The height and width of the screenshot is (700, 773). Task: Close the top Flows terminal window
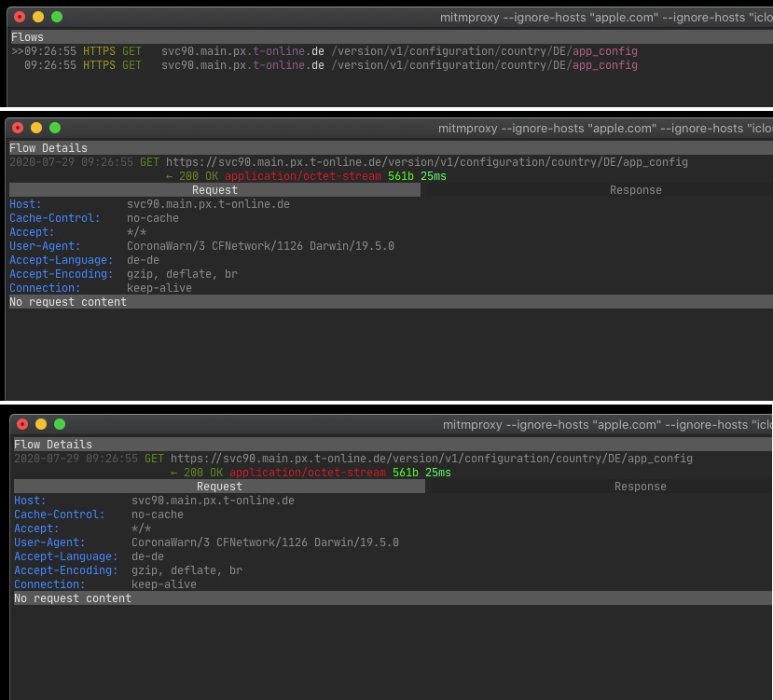pyautogui.click(x=20, y=17)
